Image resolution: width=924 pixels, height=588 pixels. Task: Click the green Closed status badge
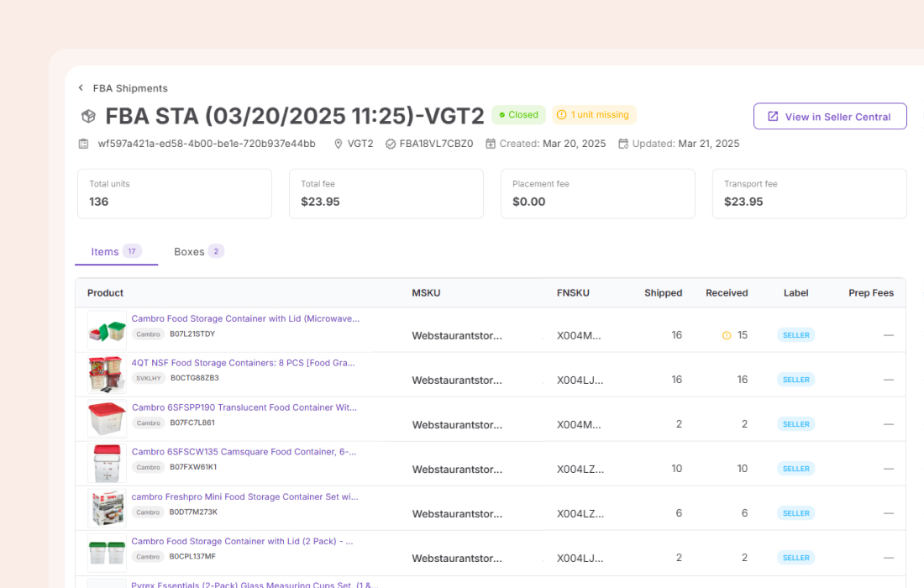pyautogui.click(x=518, y=115)
